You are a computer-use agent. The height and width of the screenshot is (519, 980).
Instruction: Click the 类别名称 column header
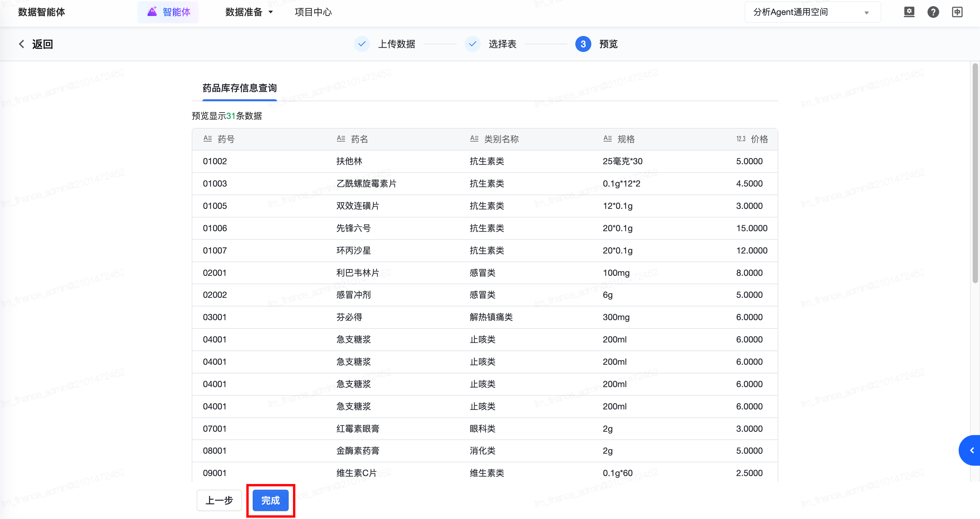(x=501, y=139)
